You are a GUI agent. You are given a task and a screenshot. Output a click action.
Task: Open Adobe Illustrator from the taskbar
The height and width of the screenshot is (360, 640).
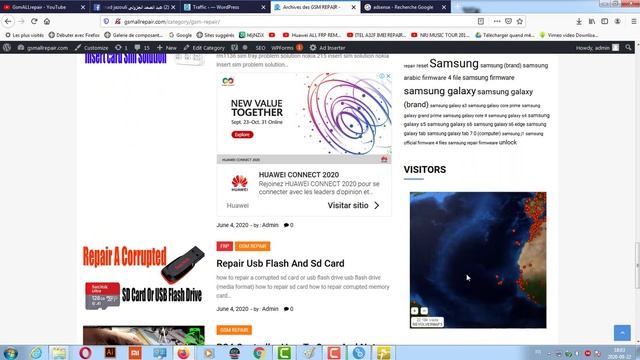click(110, 353)
